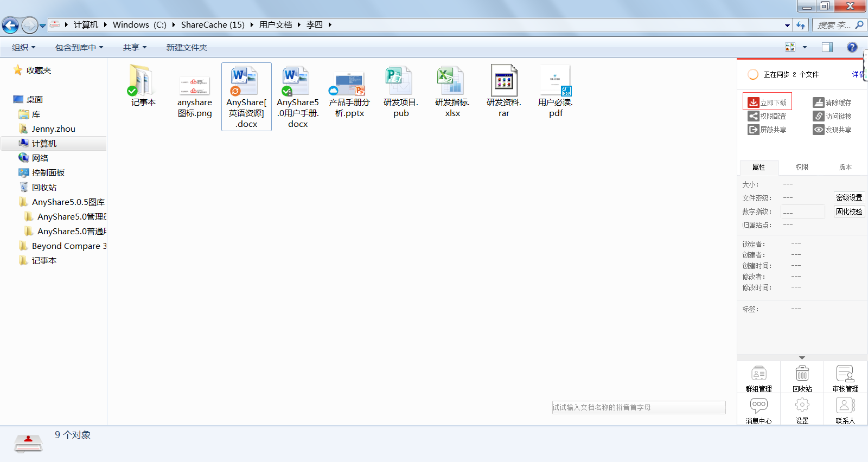Screen dimensions: 868x462
Task: Expand arrow after ShareCache (15) breadcrumb
Action: [252, 24]
